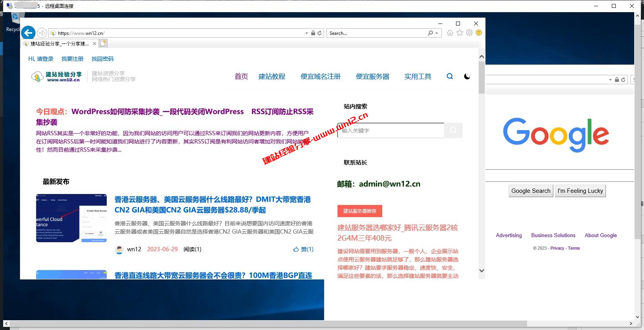The image size is (644, 330).
Task: Click the 我要注册 link
Action: pos(72,59)
